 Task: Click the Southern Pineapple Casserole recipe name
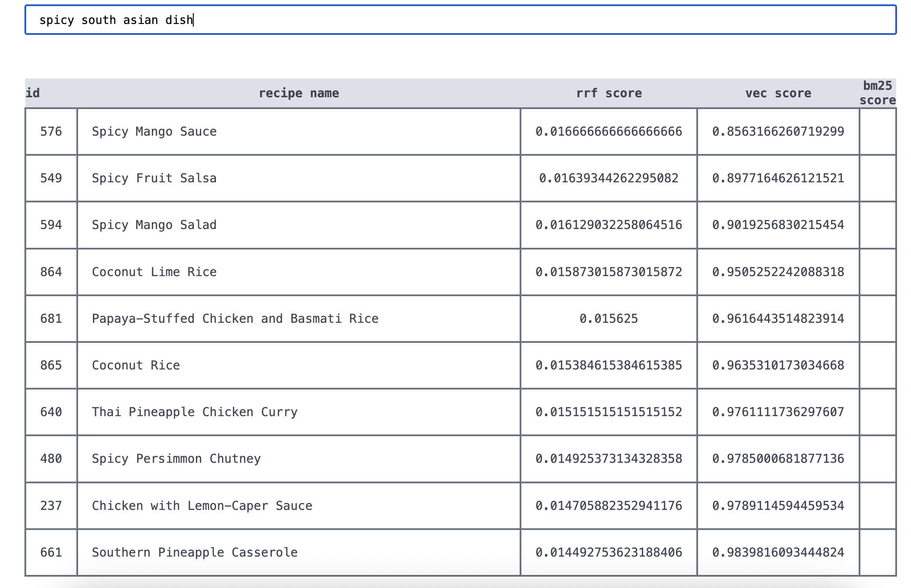pos(195,553)
